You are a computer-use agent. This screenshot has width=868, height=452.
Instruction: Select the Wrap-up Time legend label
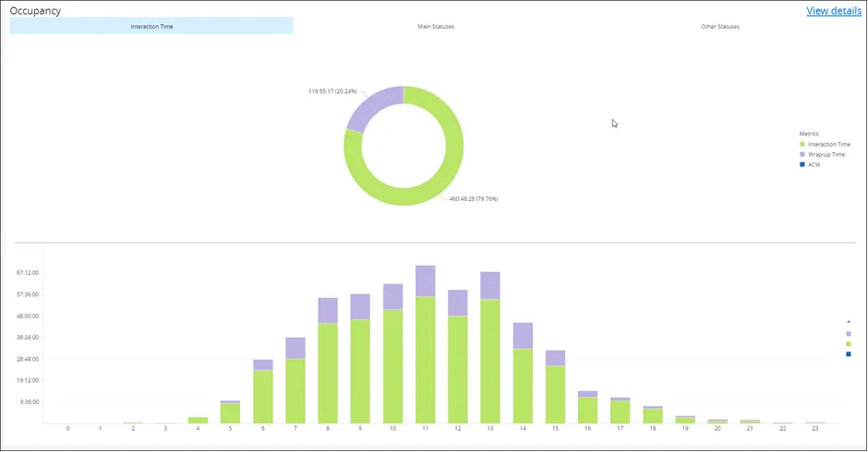pos(826,155)
